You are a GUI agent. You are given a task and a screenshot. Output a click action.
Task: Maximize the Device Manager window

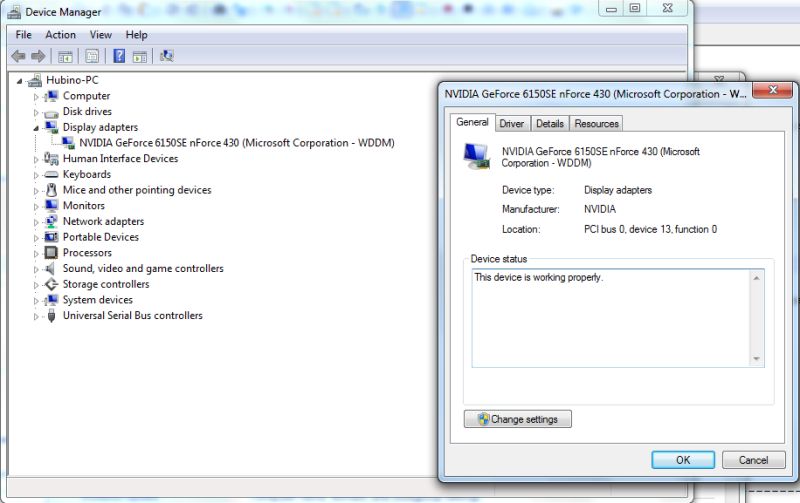point(635,9)
